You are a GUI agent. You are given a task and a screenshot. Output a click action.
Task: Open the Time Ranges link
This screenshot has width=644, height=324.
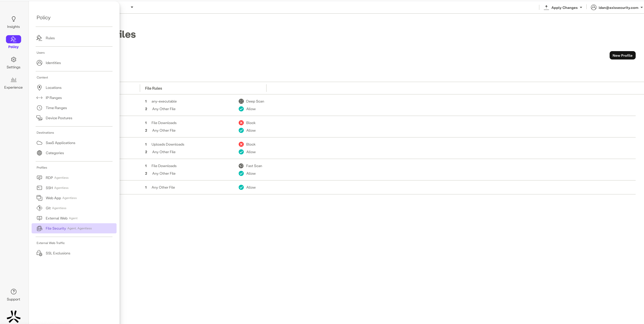click(56, 108)
